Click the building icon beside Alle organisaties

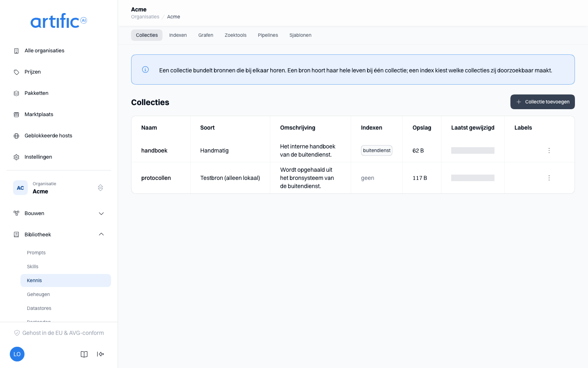(x=16, y=51)
